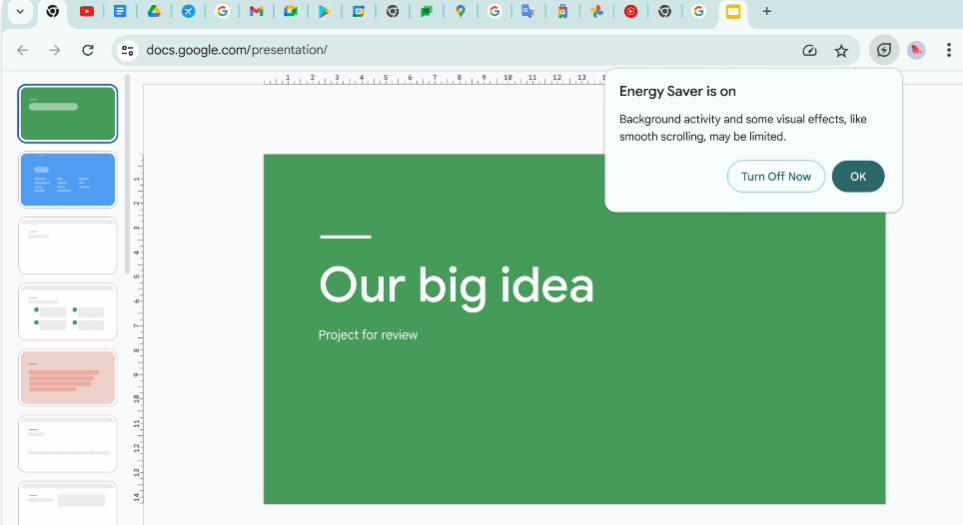Open the Google Drive tab
This screenshot has height=525, width=963.
(x=154, y=12)
